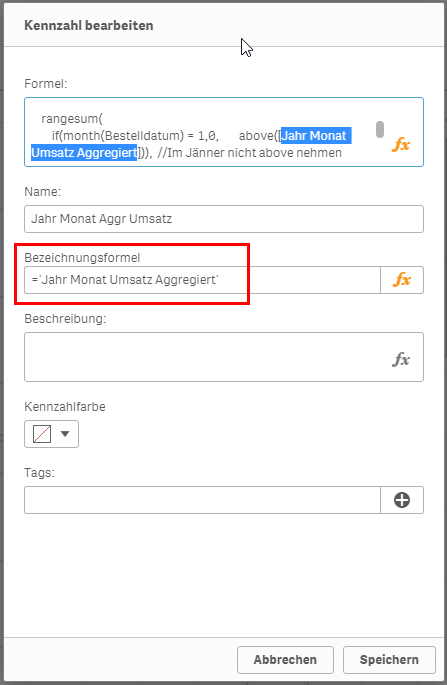The image size is (447, 685).
Task: Click the empty Tags input field
Action: click(202, 500)
